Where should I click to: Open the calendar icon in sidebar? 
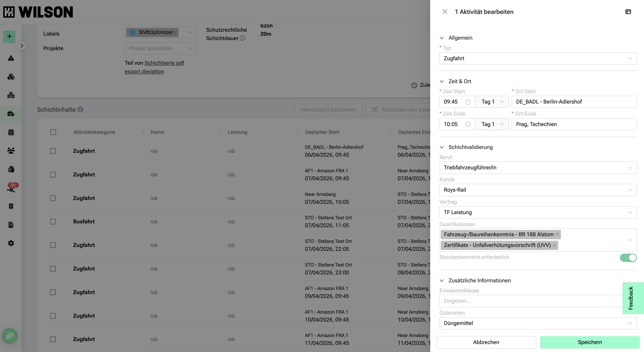pos(11,132)
